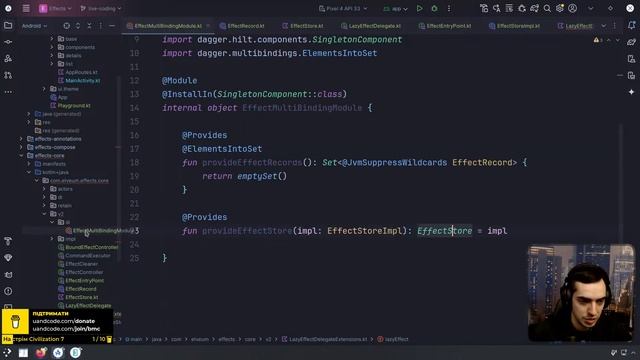Open Project panel options menu

tap(100, 26)
